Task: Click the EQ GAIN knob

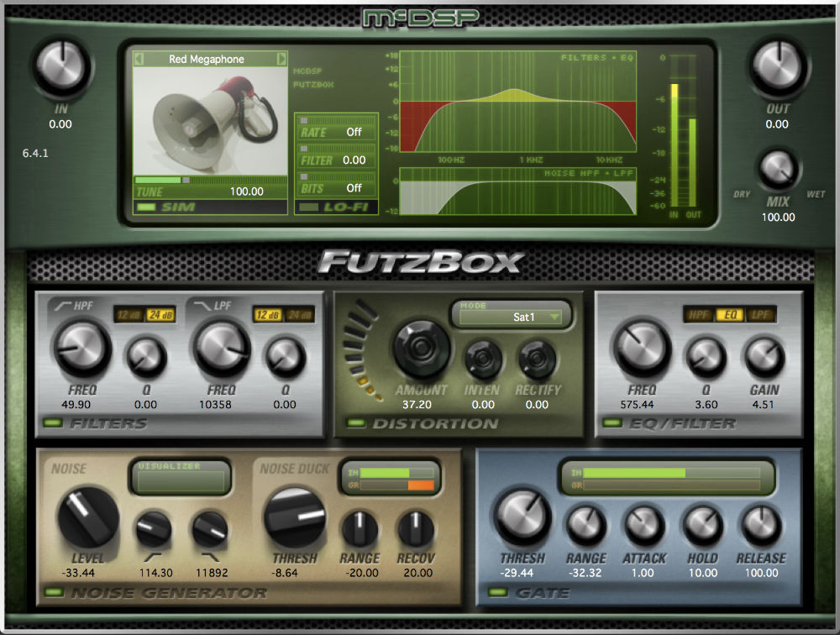Action: pos(764,356)
